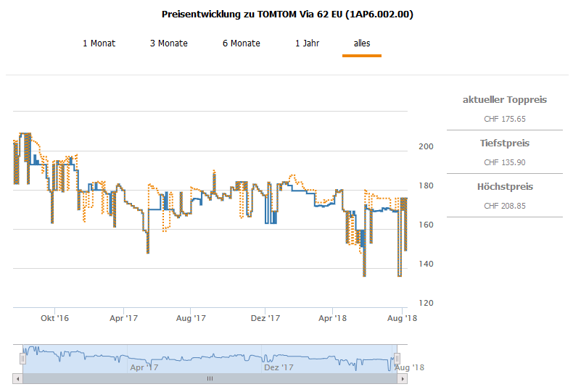
Task: Click the 'aktueller Toppreis' heading
Action: point(504,100)
